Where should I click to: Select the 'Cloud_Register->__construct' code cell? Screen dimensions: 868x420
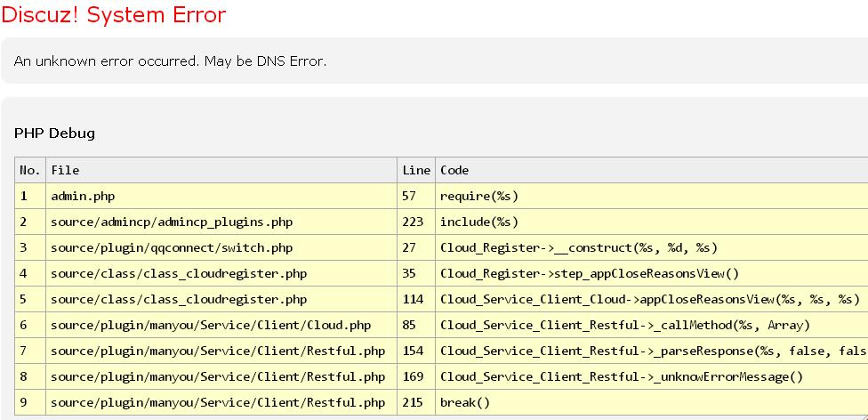click(652, 247)
